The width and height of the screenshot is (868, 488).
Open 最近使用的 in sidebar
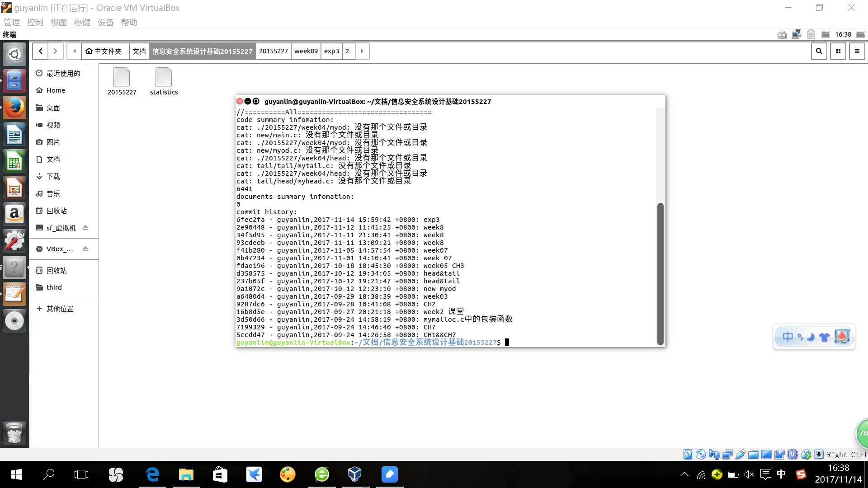tap(64, 73)
